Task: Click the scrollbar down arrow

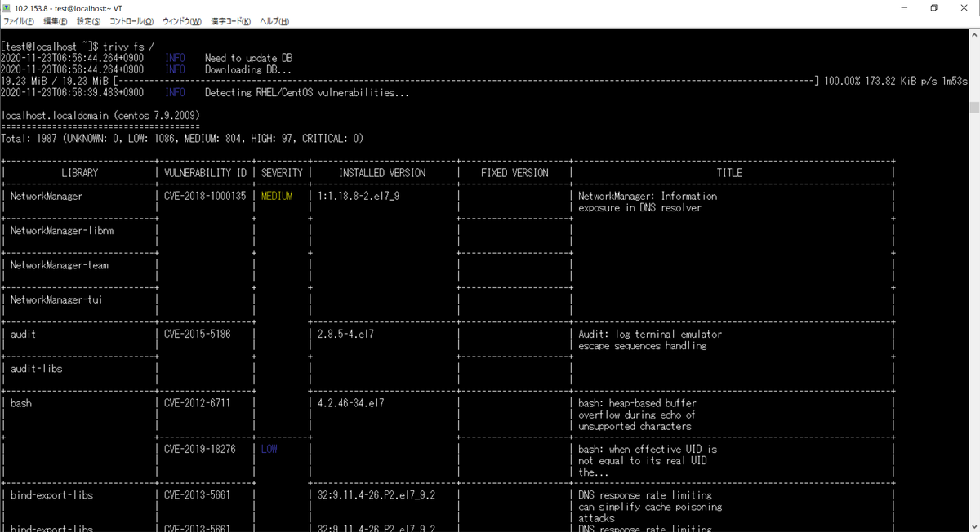Action: 973,525
